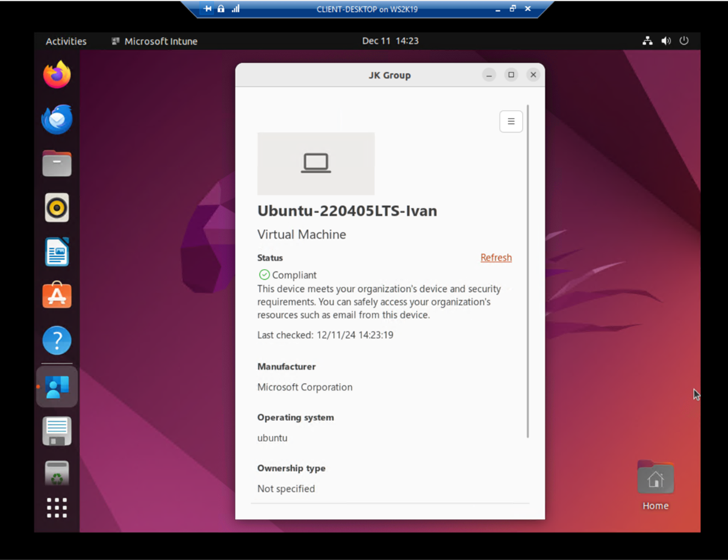Click the Virtual Machine label

click(x=302, y=234)
